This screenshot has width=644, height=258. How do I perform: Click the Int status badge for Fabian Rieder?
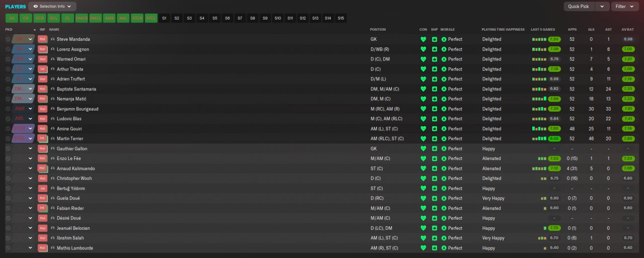tap(42, 208)
